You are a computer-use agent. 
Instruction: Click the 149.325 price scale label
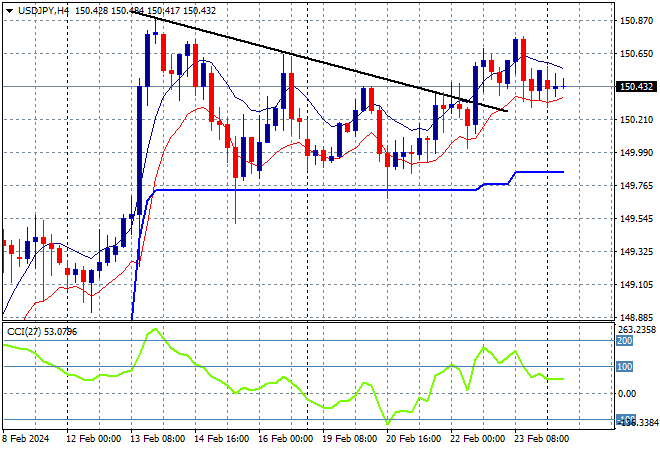636,252
